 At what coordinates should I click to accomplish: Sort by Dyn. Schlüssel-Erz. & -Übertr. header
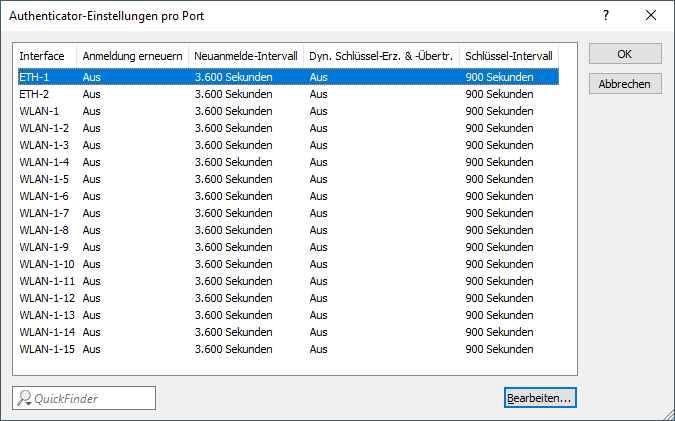point(381,56)
